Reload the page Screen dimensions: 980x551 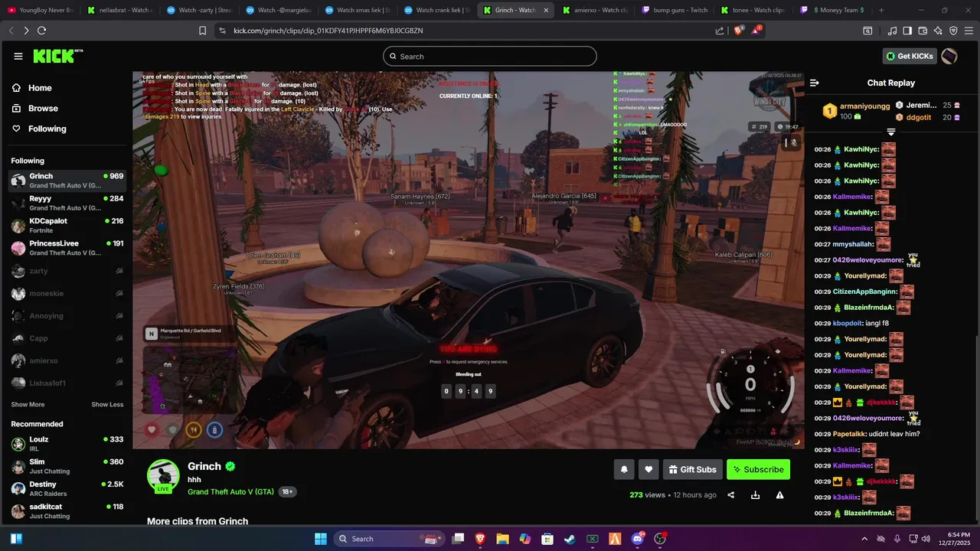[x=41, y=31]
